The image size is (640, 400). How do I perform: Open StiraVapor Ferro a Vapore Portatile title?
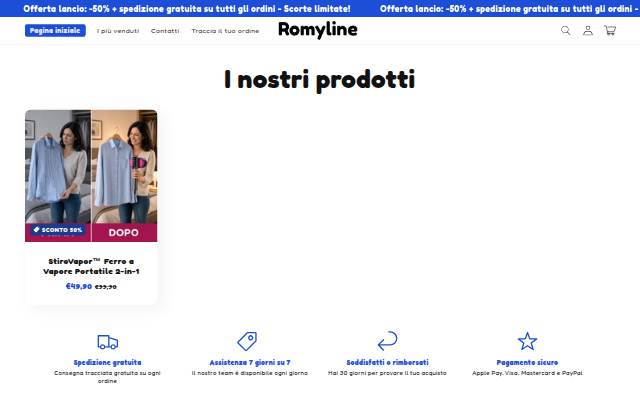[91, 266]
